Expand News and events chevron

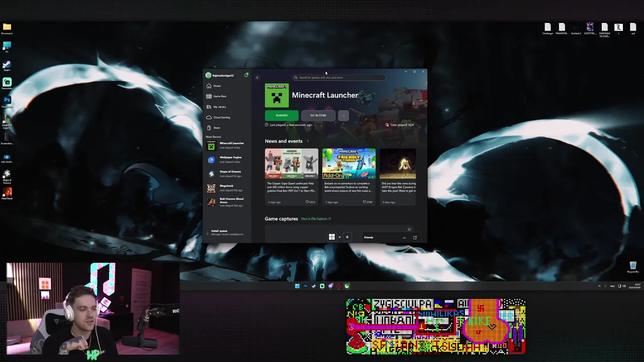(307, 141)
